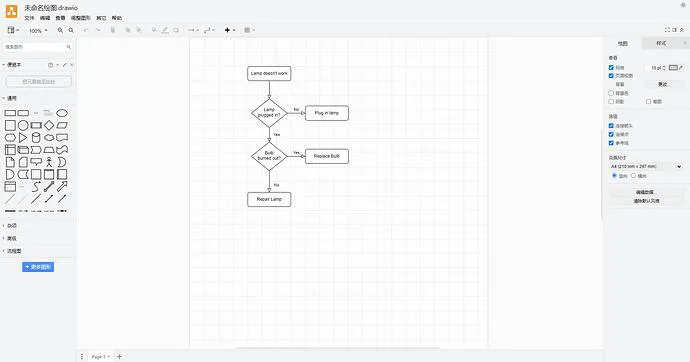Expand the 高级 (Advanced) shapes section
This screenshot has height=362, width=690.
coord(10,238)
